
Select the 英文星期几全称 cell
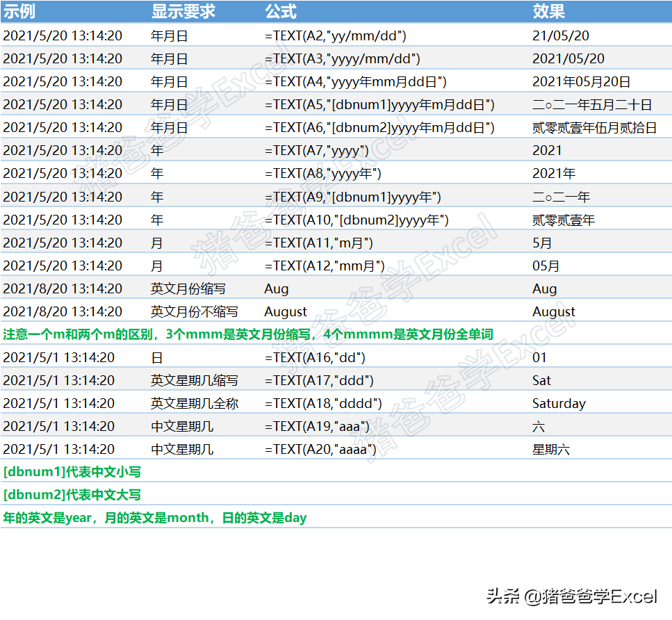tap(195, 403)
